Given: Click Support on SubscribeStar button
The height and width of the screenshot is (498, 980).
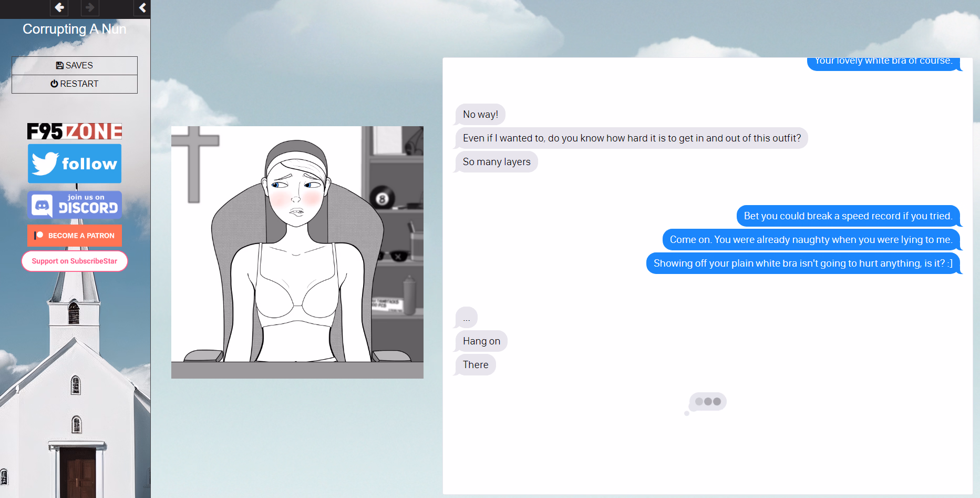Looking at the screenshot, I should 75,261.
